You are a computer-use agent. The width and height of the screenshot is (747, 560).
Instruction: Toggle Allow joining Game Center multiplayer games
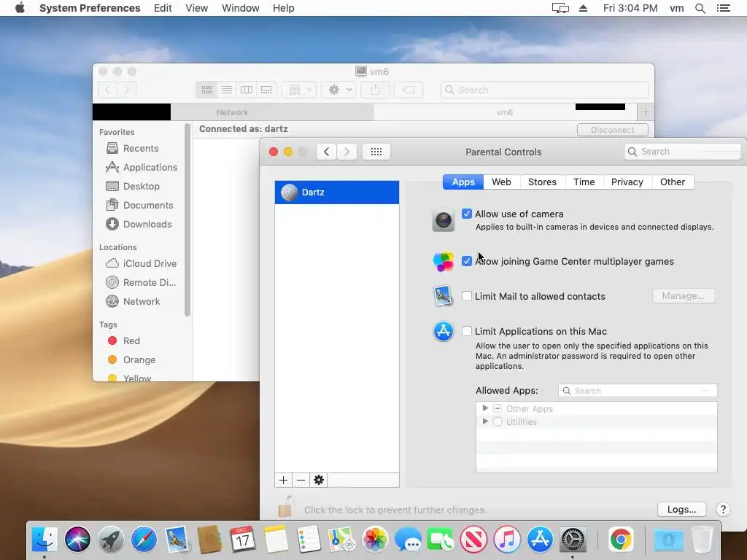point(467,261)
